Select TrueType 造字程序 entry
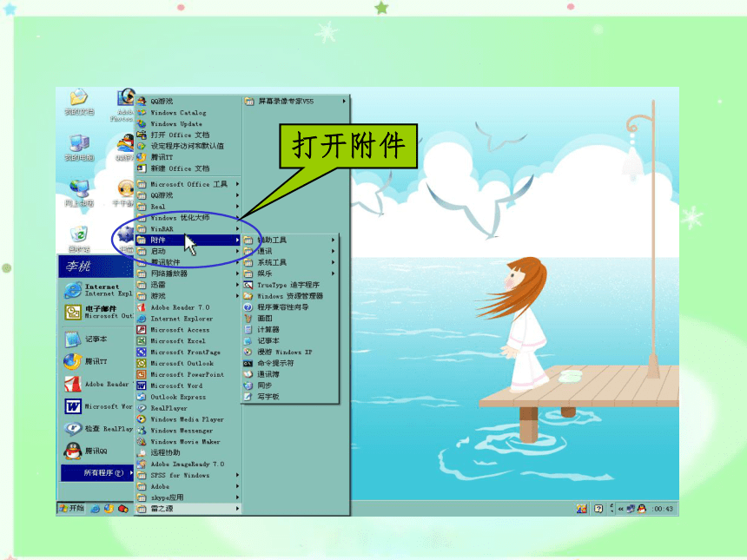 click(289, 285)
